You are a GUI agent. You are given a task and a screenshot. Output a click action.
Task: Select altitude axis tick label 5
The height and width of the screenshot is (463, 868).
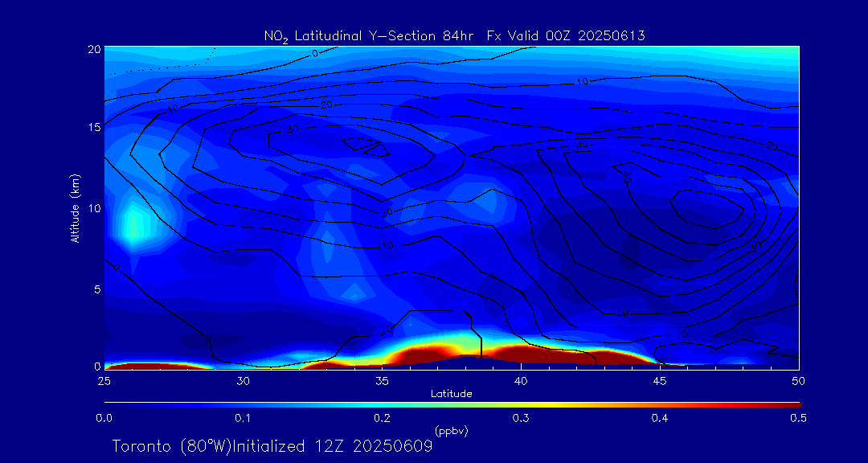coord(97,289)
